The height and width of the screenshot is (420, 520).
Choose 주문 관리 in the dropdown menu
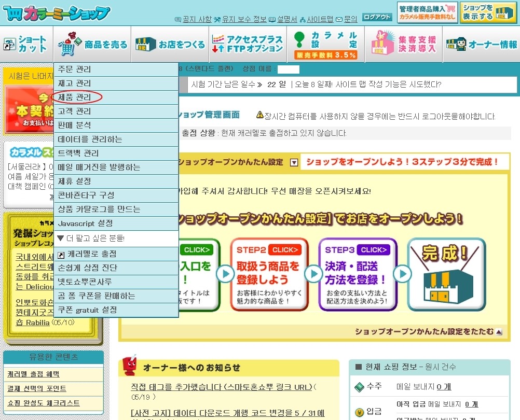tap(75, 69)
